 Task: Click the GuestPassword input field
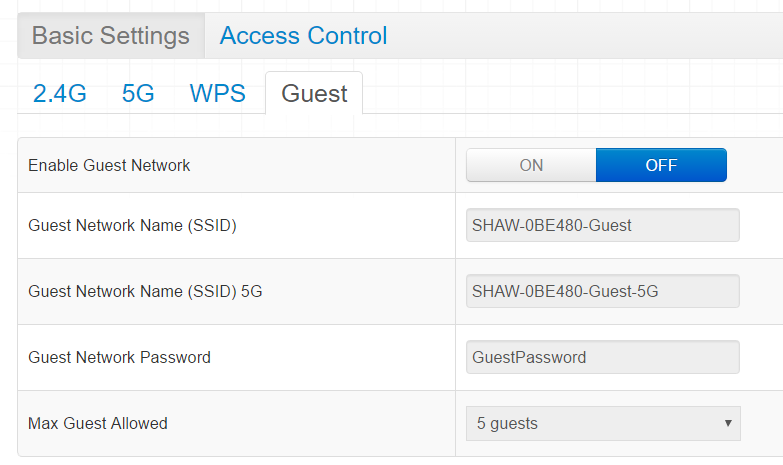[602, 357]
